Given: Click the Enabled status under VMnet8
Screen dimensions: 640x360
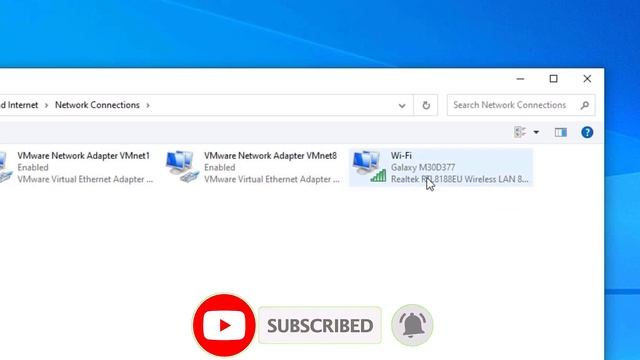Looking at the screenshot, I should click(220, 167).
